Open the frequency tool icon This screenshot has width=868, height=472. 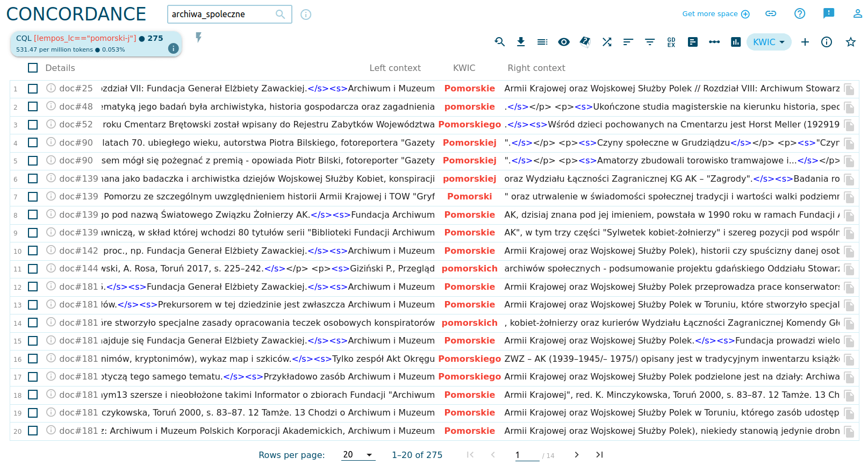click(x=693, y=42)
